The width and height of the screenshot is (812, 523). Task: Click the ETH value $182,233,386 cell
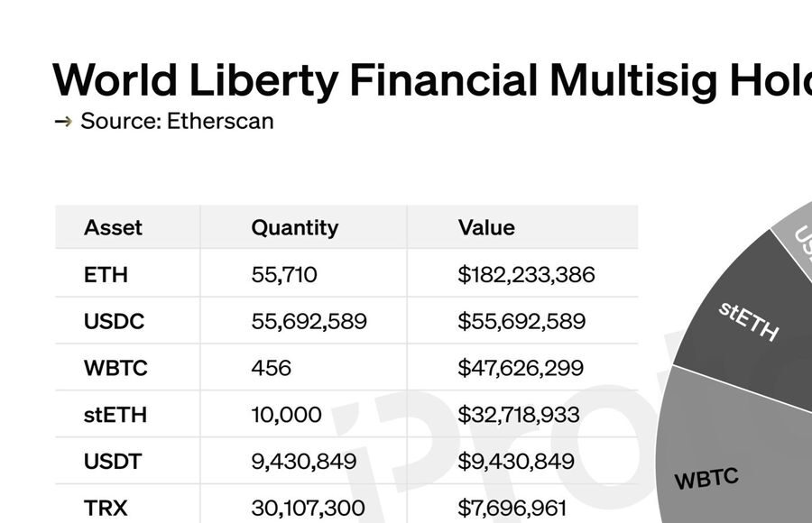point(526,274)
